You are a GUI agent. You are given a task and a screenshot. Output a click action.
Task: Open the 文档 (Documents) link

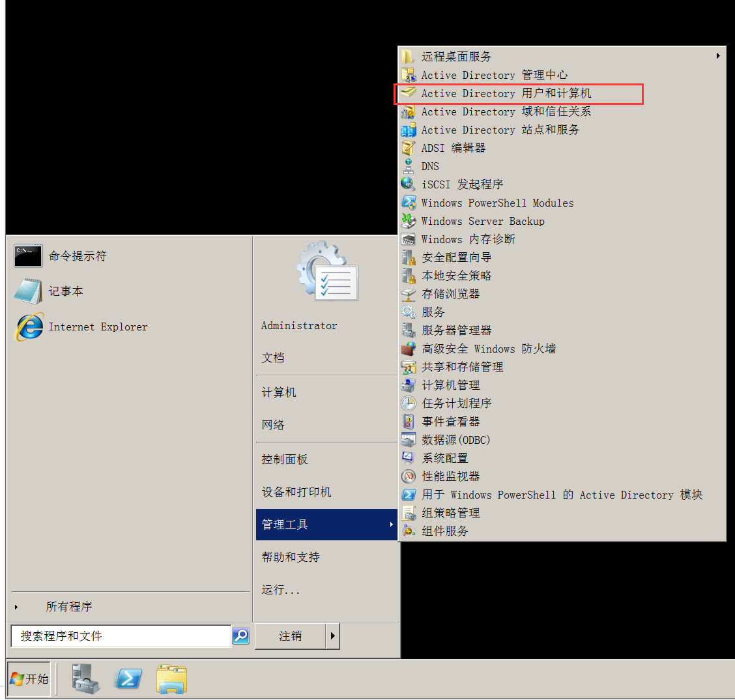coord(273,358)
